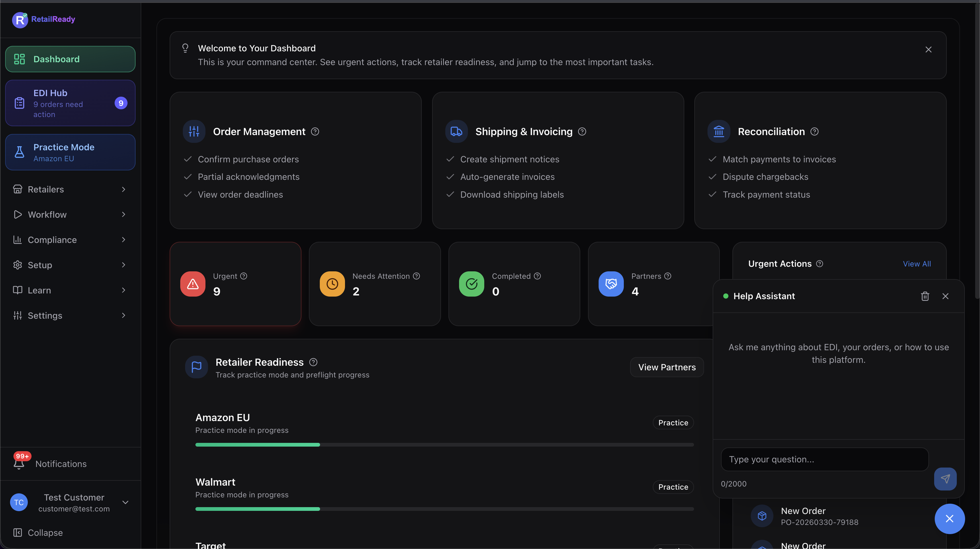Open the Settings menu item
980x549 pixels.
click(x=70, y=315)
